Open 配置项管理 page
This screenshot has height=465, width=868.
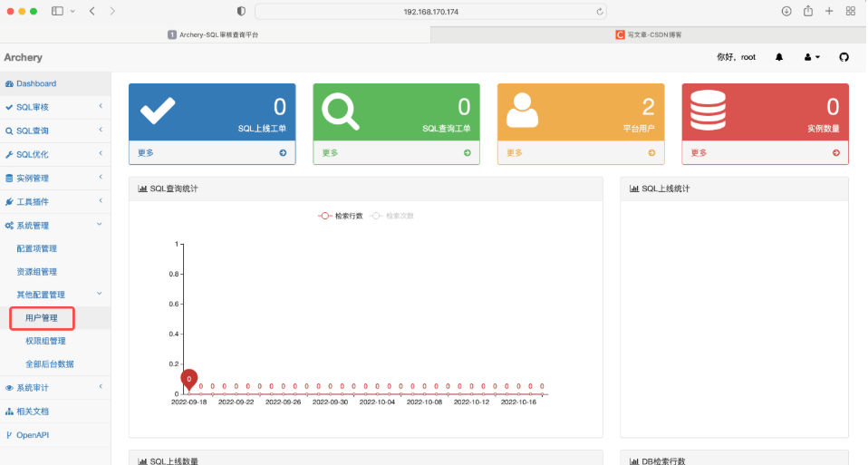click(x=36, y=248)
